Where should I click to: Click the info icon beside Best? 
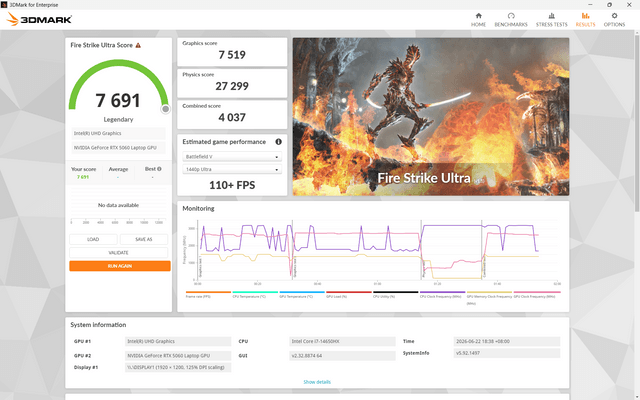[x=159, y=169]
